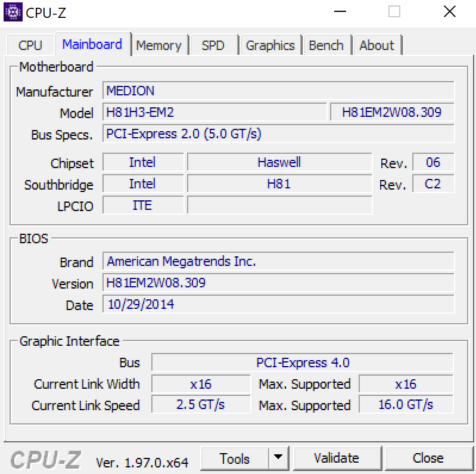Click the BIOS date 10/29/2014 field
The width and height of the screenshot is (476, 474).
[x=278, y=304]
